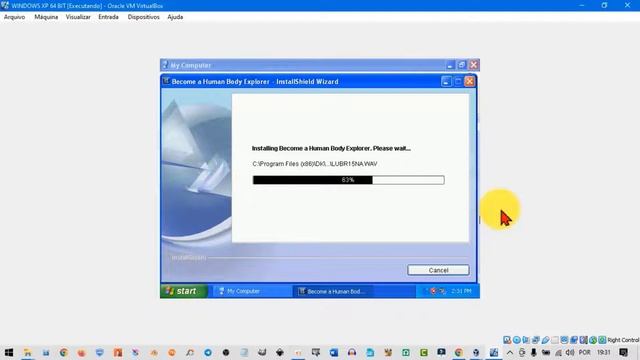Click the 'Installing Become a Human Body Explorer' heading
640x360 pixels.
(331, 148)
